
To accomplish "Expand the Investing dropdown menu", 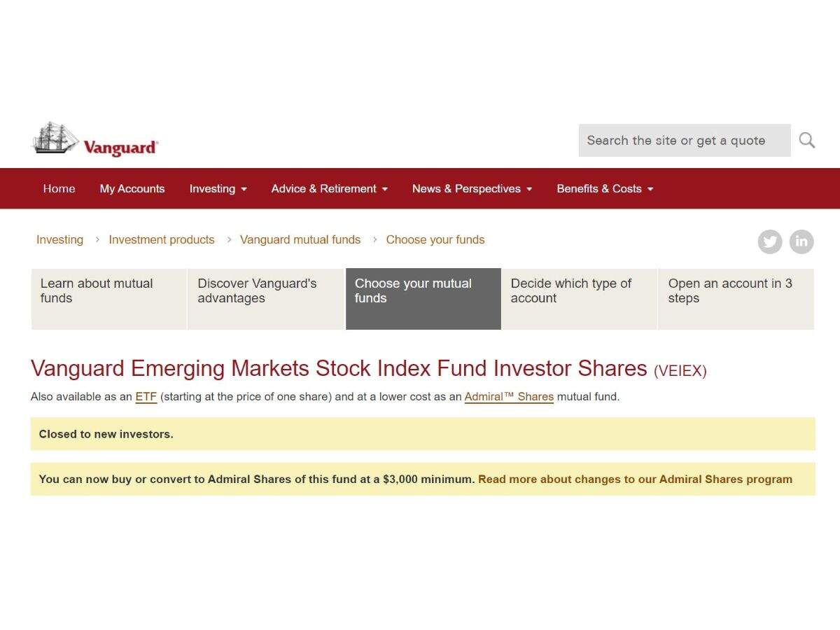I will (x=218, y=188).
